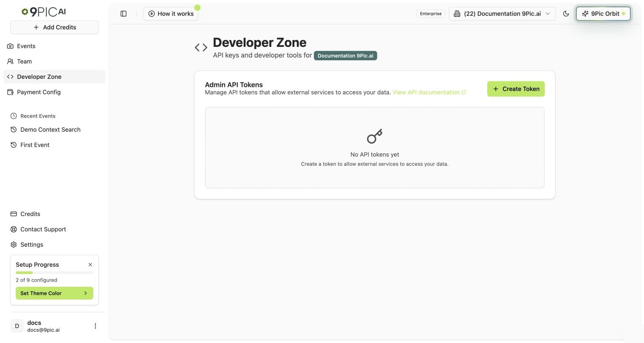644x343 pixels.
Task: Click the D user avatar
Action: click(17, 326)
